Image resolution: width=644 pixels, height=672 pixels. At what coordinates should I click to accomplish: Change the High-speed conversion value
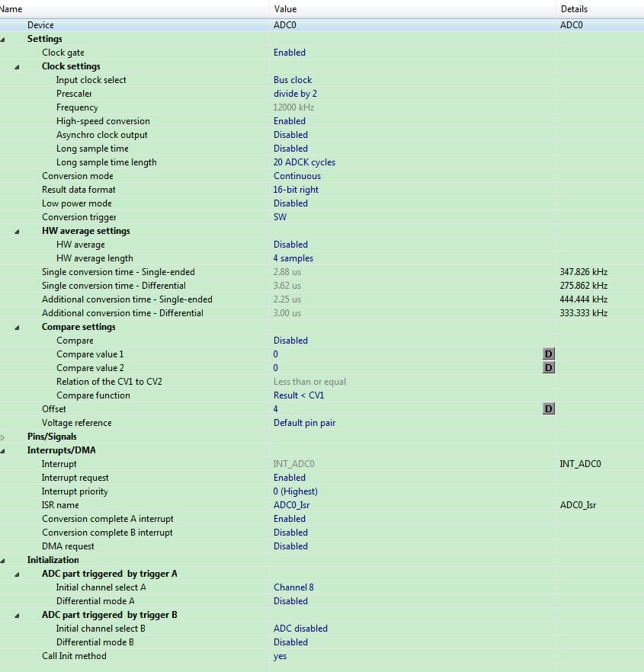point(290,121)
